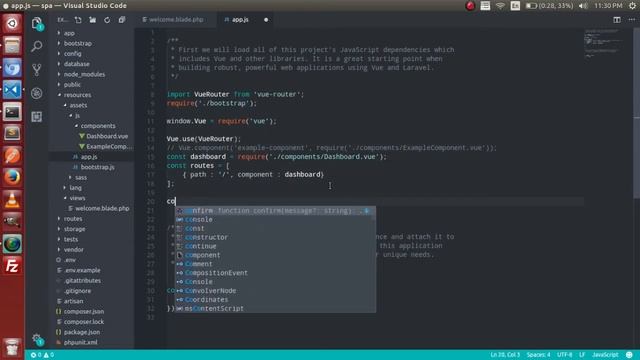Image resolution: width=640 pixels, height=360 pixels.
Task: Expand the node_modules folder
Action: tap(84, 74)
